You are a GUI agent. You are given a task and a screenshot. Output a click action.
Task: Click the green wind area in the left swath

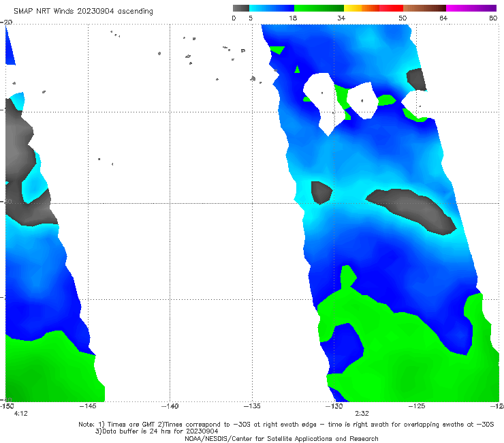pos(48,370)
